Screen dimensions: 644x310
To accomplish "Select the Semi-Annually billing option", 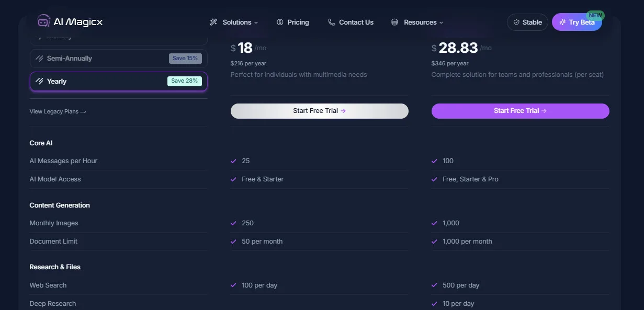I will point(118,59).
